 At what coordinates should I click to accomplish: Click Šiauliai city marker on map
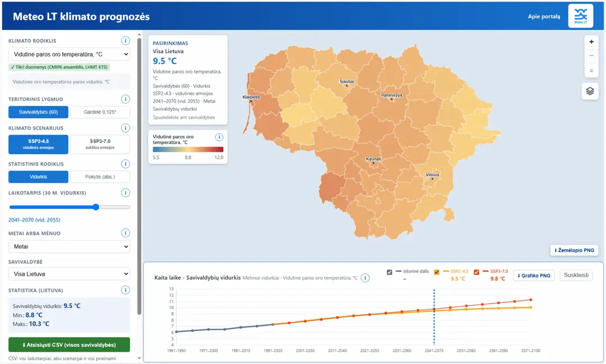[347, 85]
